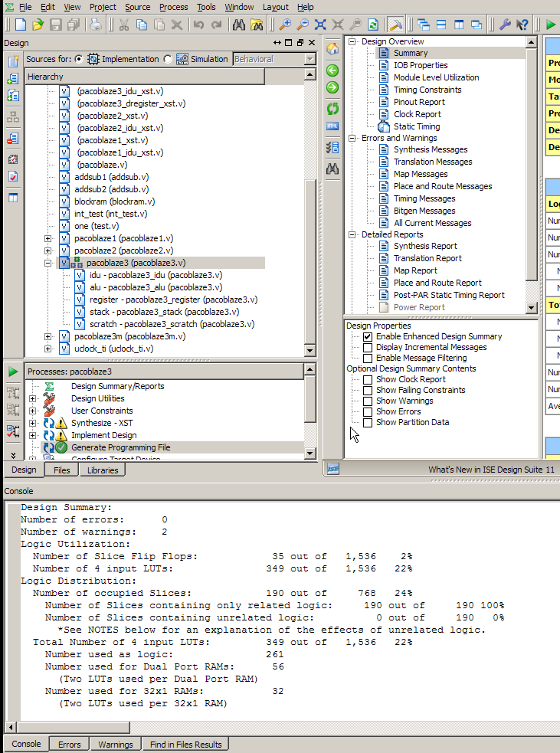Open the Project menu
The width and height of the screenshot is (560, 753).
[x=103, y=7]
